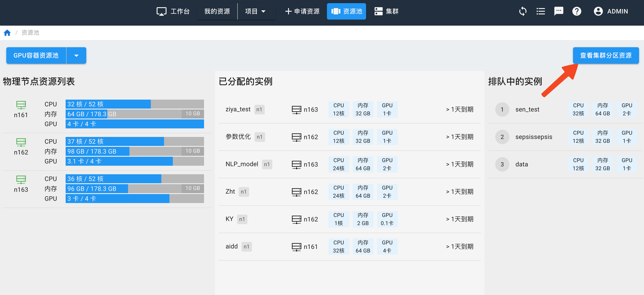Click n163 memory bar 96 GB / 178.3 GB
Screen dimensions: 644x295
coord(135,189)
